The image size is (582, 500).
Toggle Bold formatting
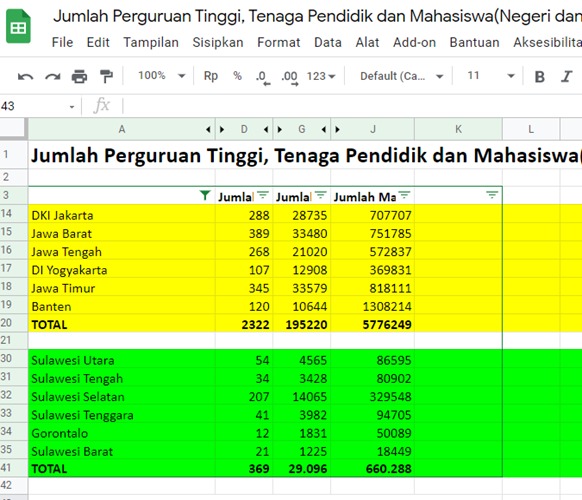tap(539, 77)
